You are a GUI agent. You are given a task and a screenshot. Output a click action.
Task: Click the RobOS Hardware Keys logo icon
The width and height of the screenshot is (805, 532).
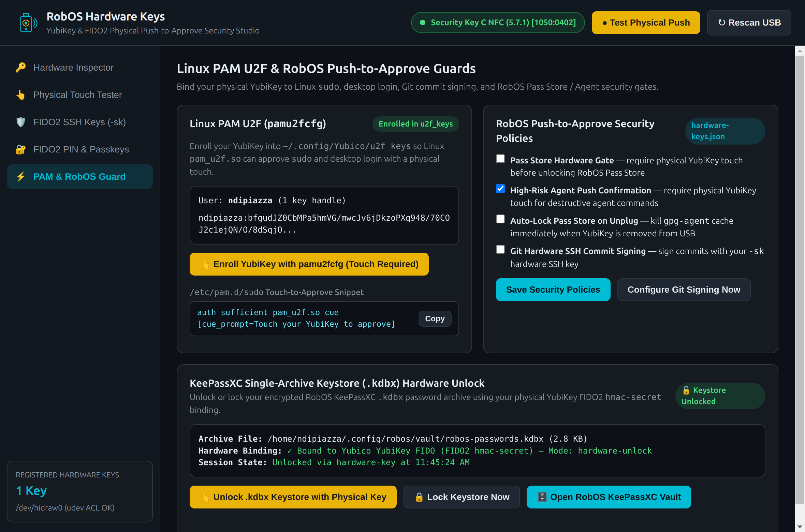click(x=28, y=23)
